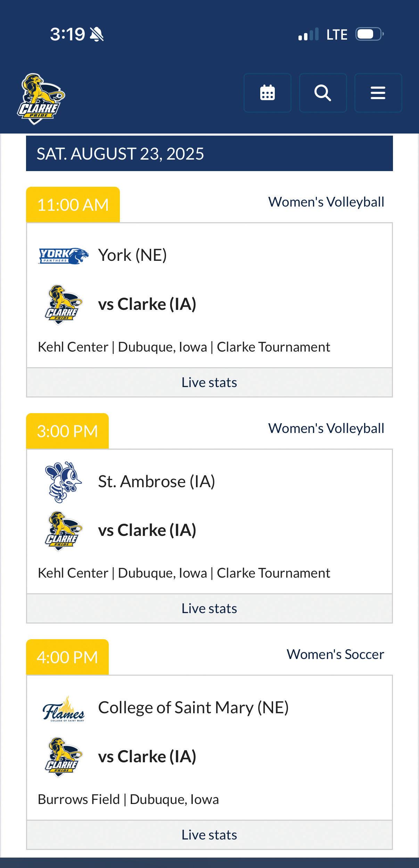419x868 pixels.
Task: Tap the search magnifier icon
Action: tap(323, 93)
